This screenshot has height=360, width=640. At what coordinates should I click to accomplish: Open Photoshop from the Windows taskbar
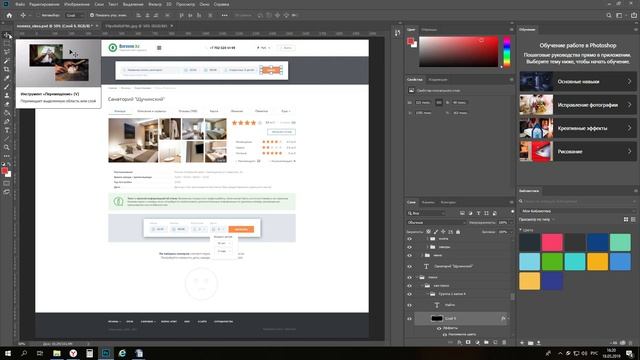point(106,353)
